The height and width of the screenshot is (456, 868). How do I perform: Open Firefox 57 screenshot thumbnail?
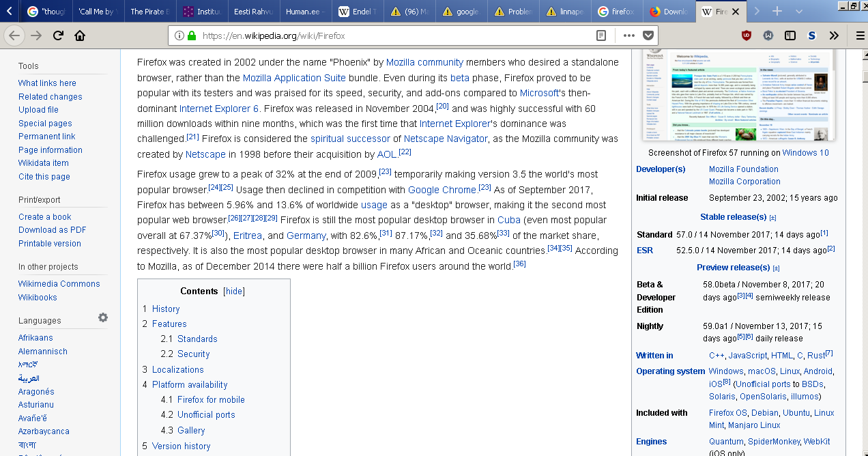(738, 94)
